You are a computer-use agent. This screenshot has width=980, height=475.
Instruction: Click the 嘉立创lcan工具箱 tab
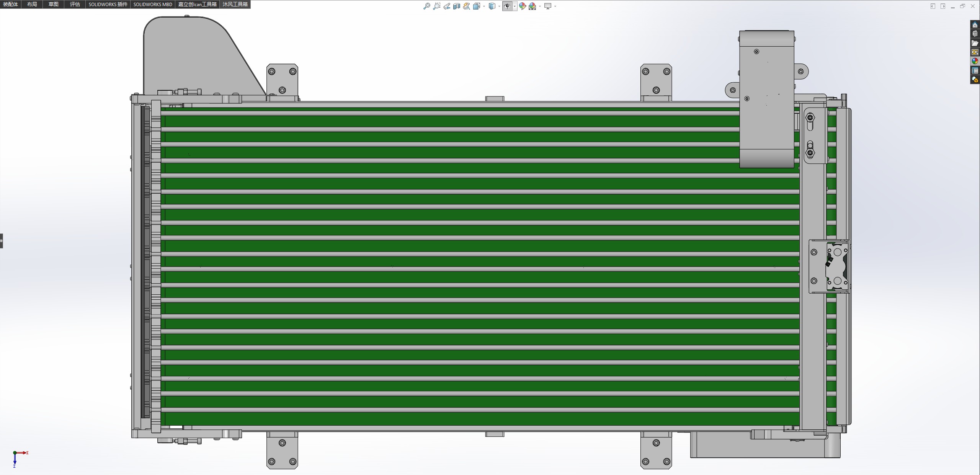197,4
